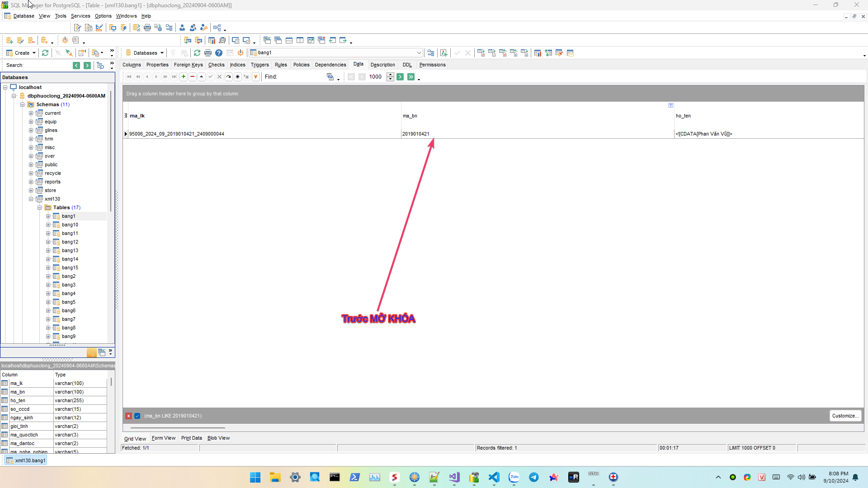Uncheck the active filter checkbox

pos(137,416)
